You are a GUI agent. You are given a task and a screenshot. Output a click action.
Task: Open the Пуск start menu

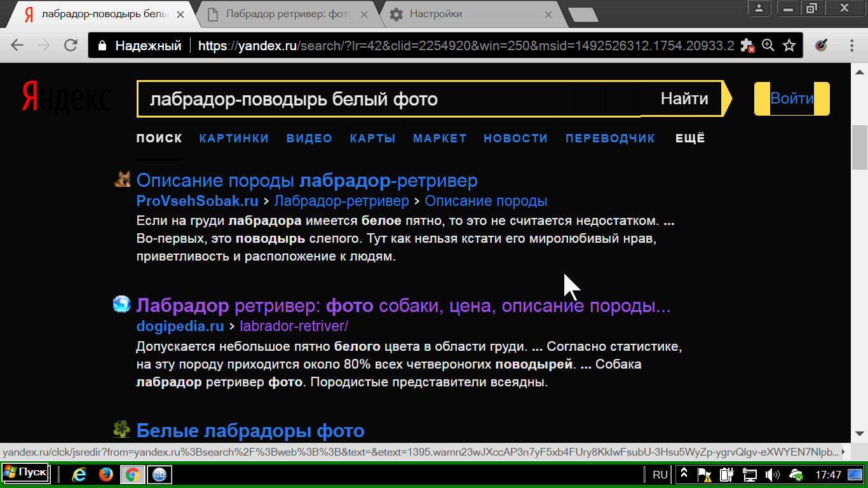25,473
